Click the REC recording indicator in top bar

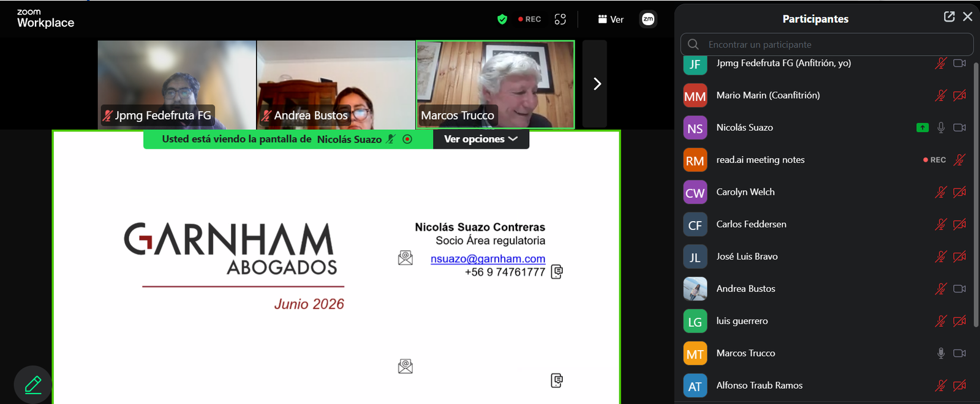pyautogui.click(x=530, y=20)
